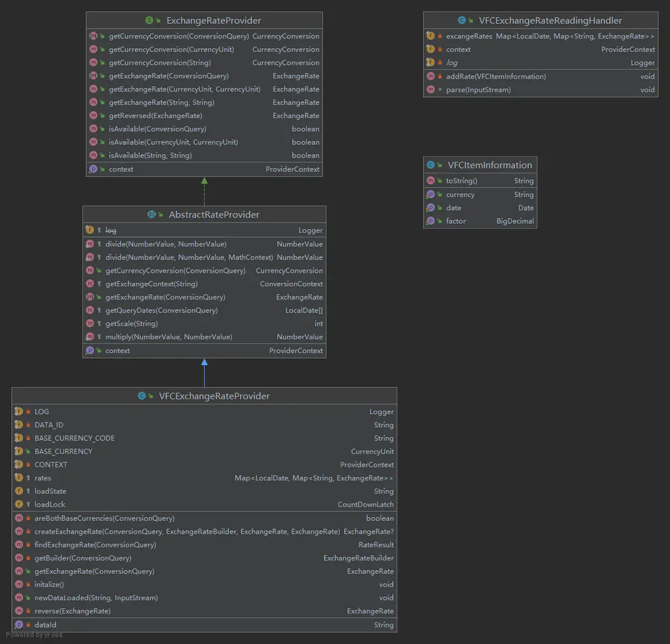Click method icon of getQueryDates(ConversionQuery) row
Viewport: 670px width, 644px height.
pos(90,310)
